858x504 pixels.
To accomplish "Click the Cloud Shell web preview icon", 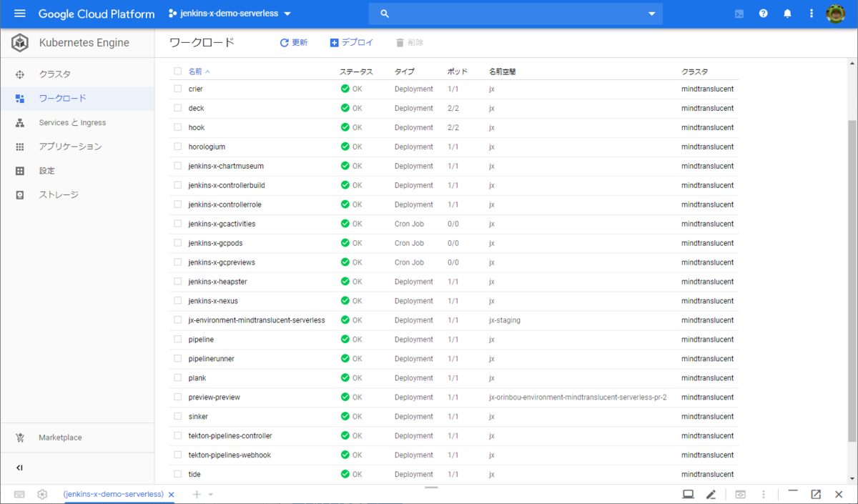I will [741, 494].
